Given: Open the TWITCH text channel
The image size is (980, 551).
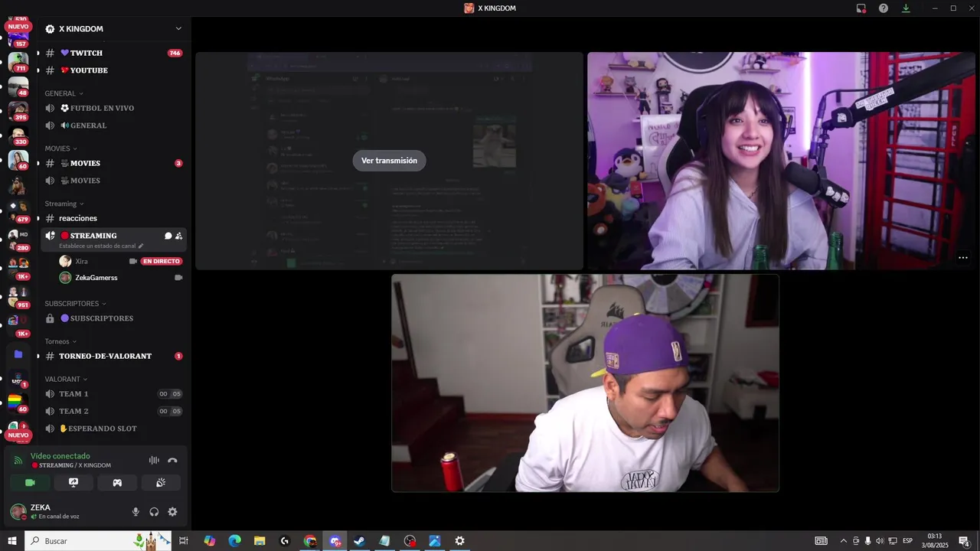Looking at the screenshot, I should click(x=113, y=53).
